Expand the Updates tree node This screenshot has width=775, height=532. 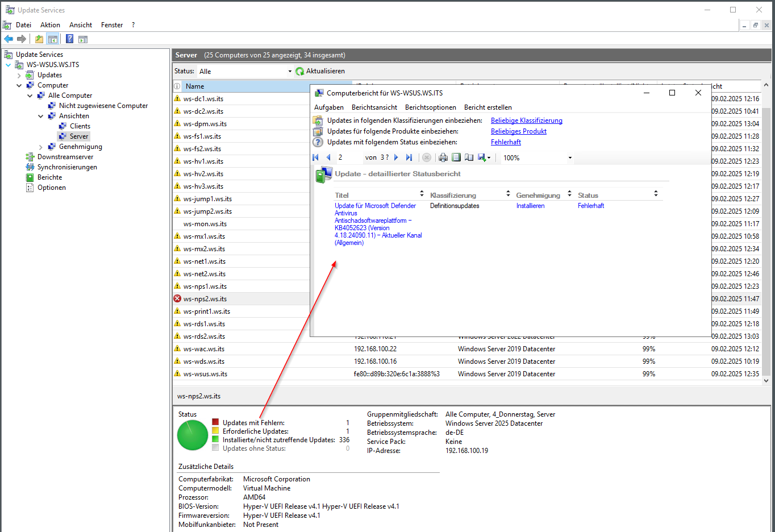click(19, 75)
